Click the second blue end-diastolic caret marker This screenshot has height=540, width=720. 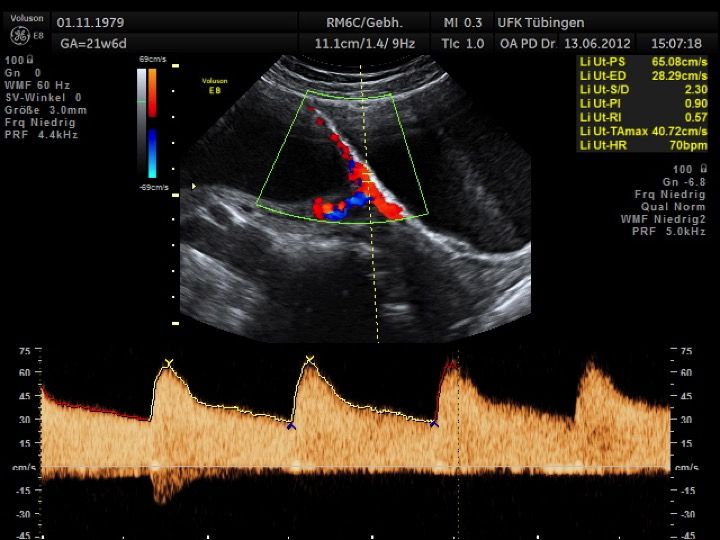[x=434, y=424]
